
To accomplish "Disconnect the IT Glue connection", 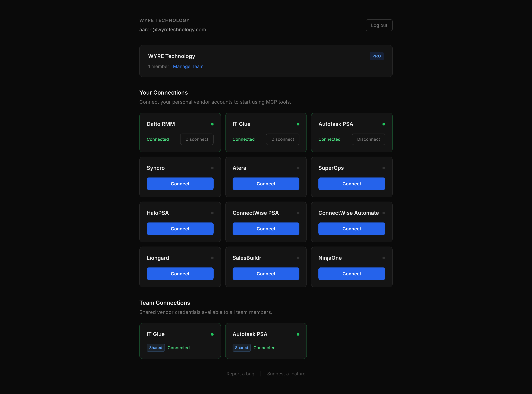I will click(x=283, y=139).
